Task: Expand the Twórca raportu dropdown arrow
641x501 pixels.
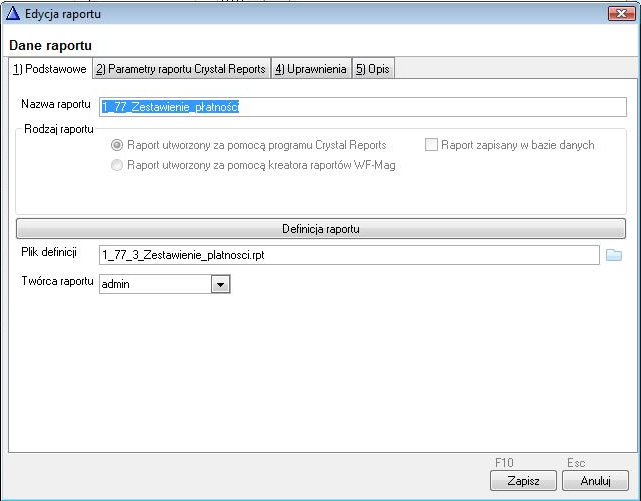Action: tap(220, 284)
